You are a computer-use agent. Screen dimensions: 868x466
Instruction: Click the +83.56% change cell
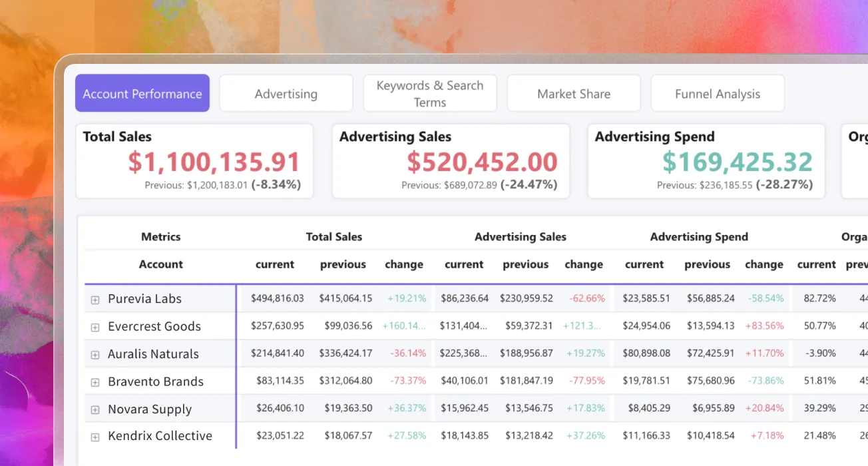(x=764, y=326)
